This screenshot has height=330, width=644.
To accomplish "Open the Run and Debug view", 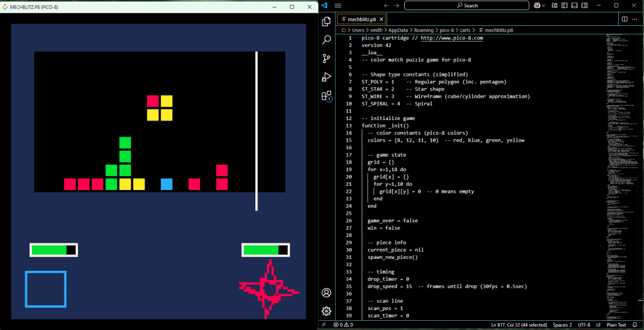I will pos(326,77).
